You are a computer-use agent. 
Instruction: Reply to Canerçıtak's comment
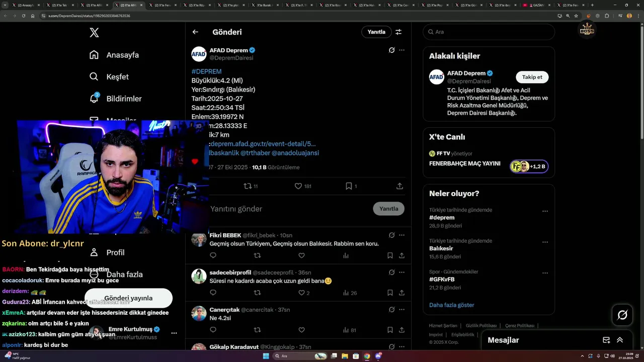tap(213, 330)
